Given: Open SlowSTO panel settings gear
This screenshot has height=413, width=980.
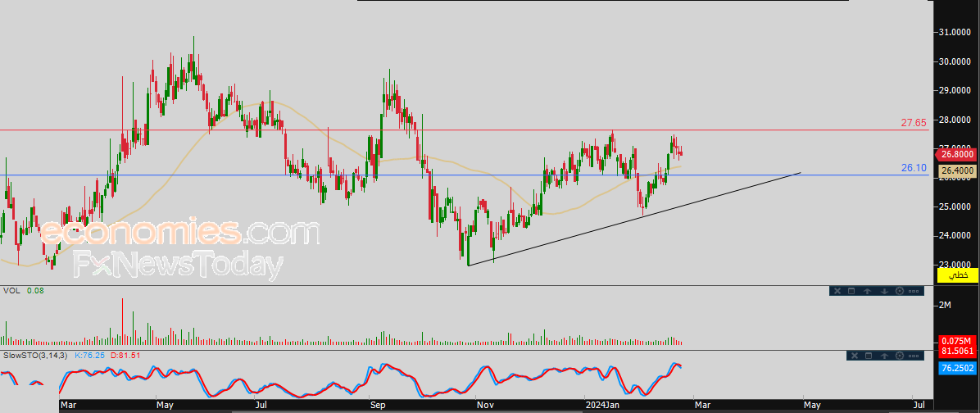Looking at the screenshot, I should pyautogui.click(x=900, y=356).
